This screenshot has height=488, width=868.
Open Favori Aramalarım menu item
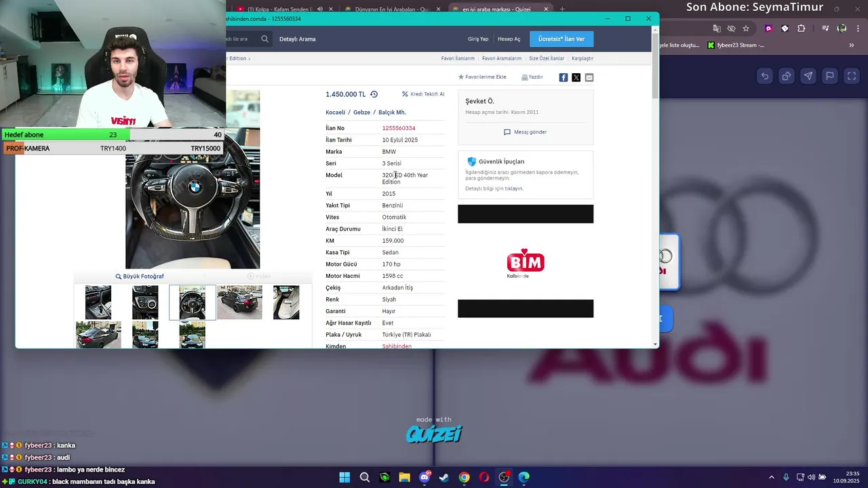(x=502, y=58)
